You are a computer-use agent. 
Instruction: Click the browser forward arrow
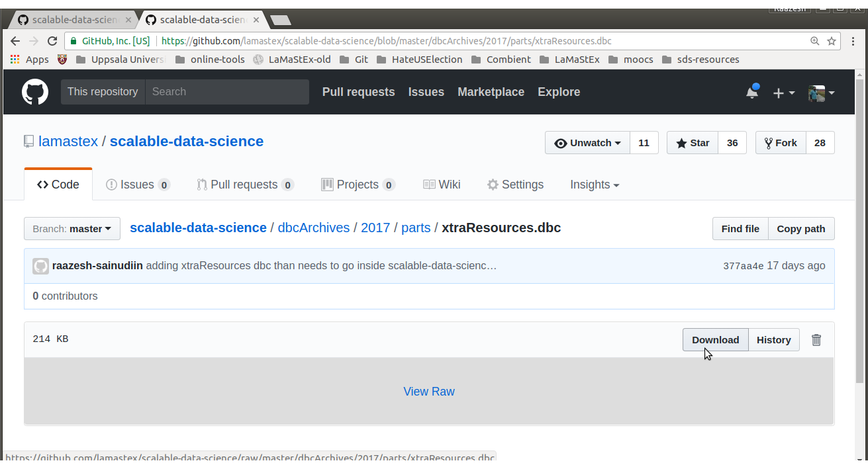(x=34, y=41)
